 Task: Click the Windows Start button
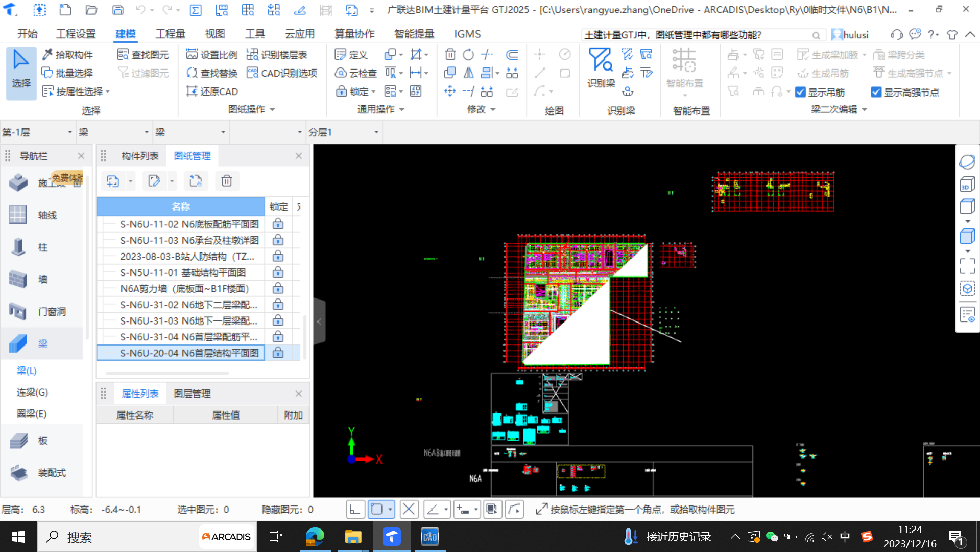click(x=18, y=537)
